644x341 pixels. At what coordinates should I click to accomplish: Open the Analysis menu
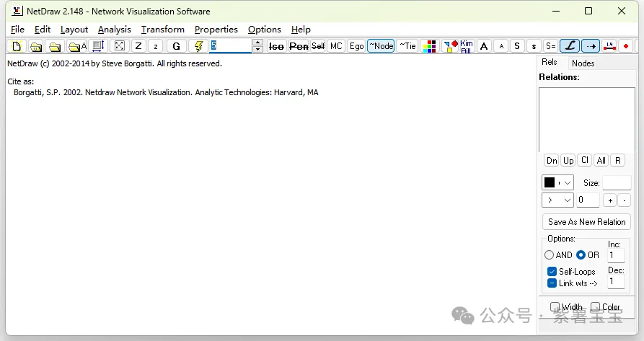pos(115,30)
